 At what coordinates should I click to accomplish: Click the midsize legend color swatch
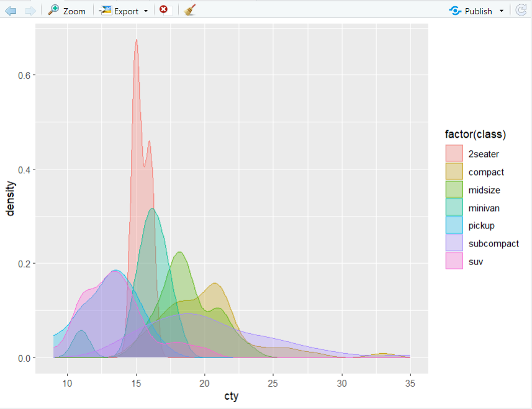[454, 189]
